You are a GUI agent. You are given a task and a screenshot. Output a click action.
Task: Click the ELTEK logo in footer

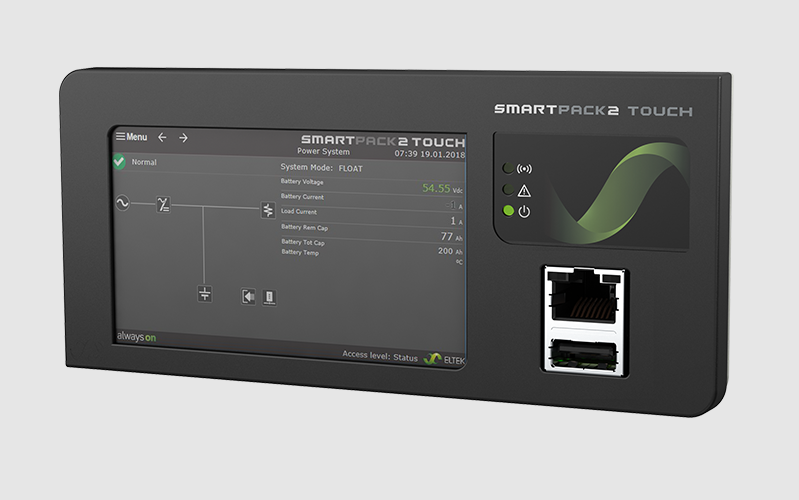coord(444,359)
